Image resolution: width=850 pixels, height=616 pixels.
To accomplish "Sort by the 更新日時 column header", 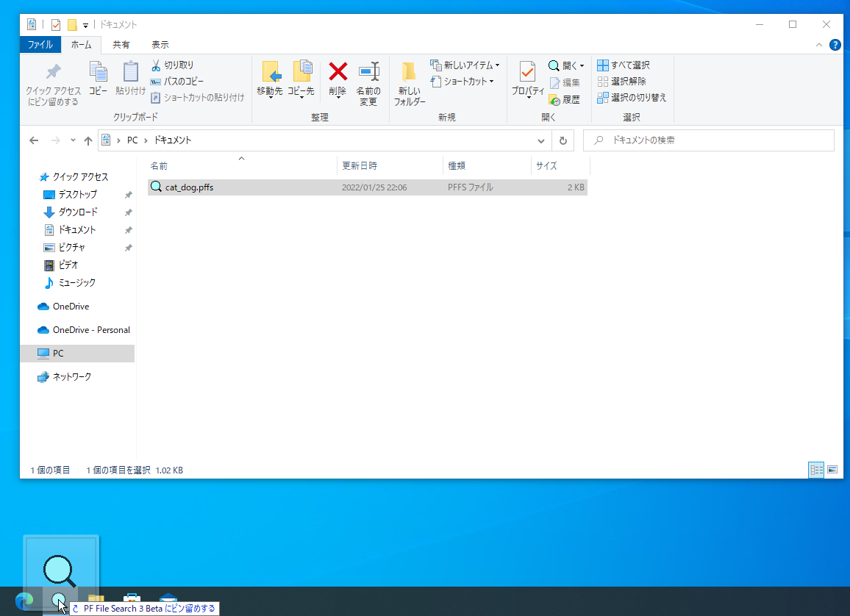I will click(x=390, y=166).
